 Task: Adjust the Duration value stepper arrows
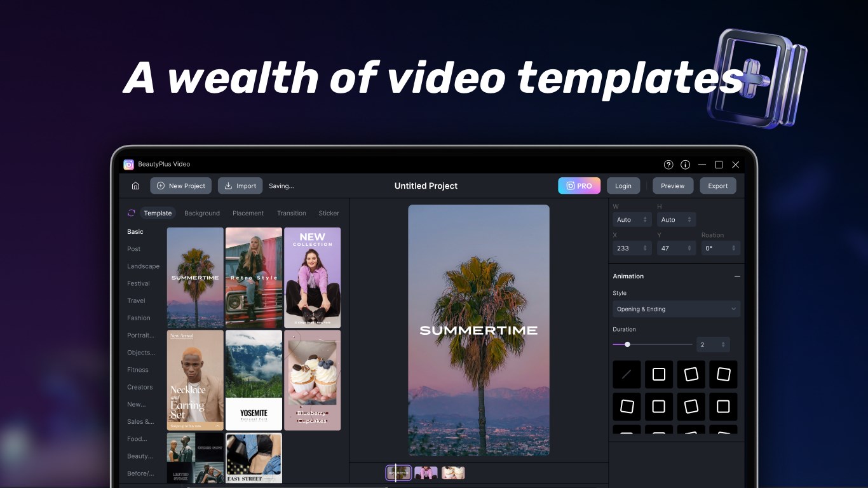pyautogui.click(x=723, y=344)
